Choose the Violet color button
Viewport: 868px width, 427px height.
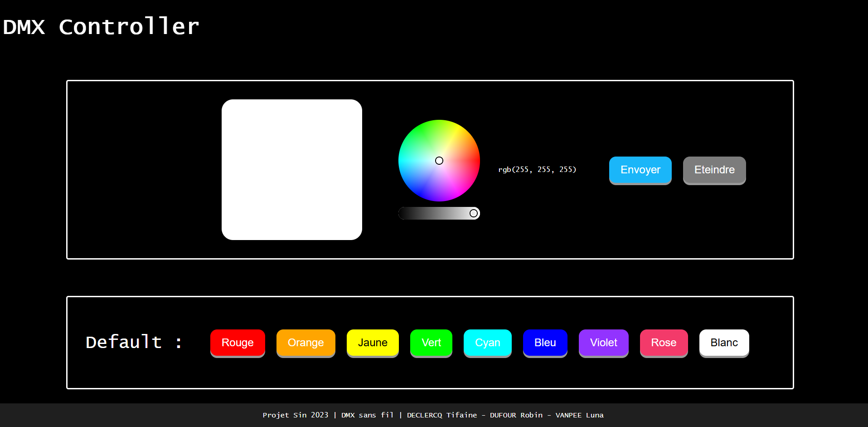[x=603, y=343]
